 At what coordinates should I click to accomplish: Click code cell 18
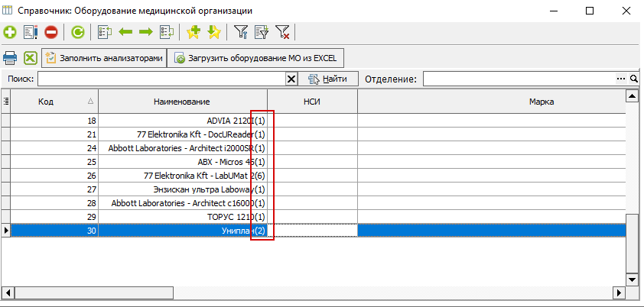click(54, 121)
